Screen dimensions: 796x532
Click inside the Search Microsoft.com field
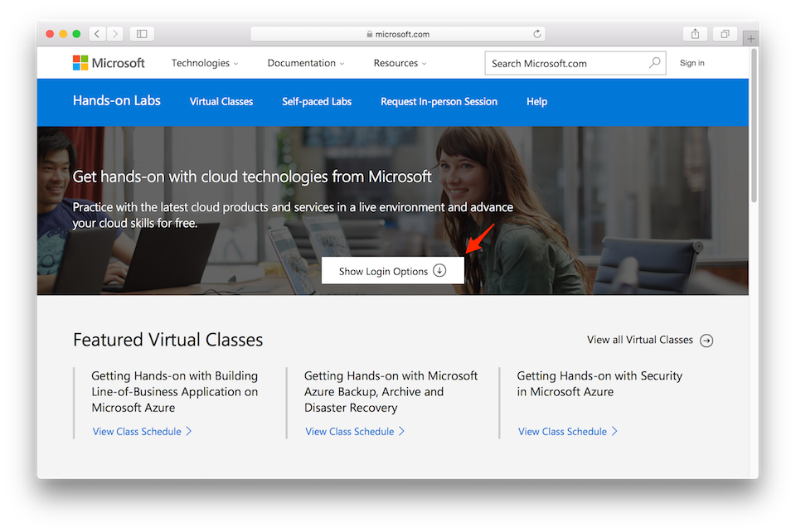(556, 62)
